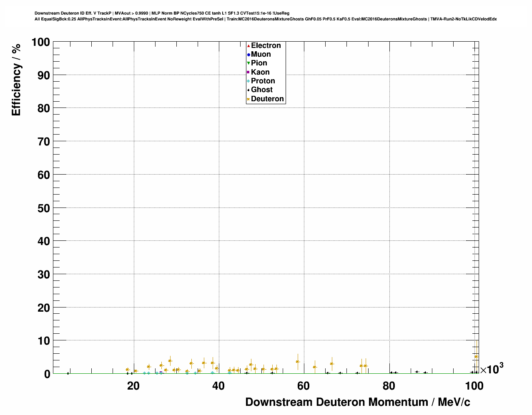Click the Kaon data point near momentum 26
Image resolution: width=532 pixels, height=415 pixels.
(x=161, y=372)
